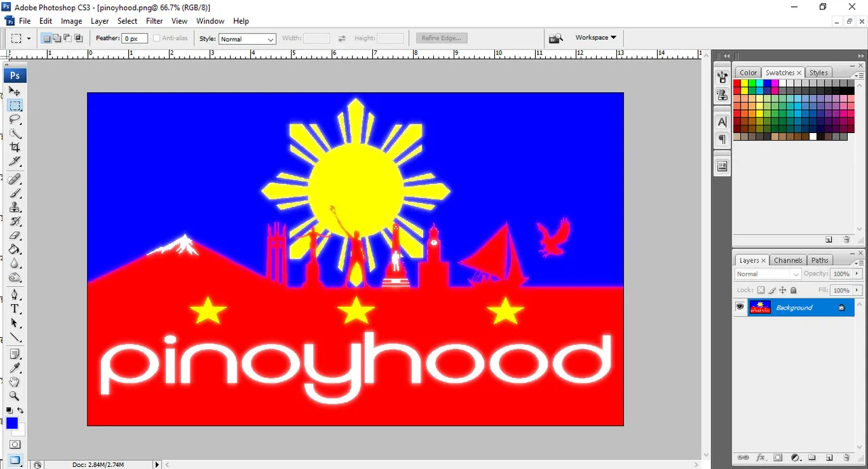
Task: Create a new layer group
Action: point(812,457)
